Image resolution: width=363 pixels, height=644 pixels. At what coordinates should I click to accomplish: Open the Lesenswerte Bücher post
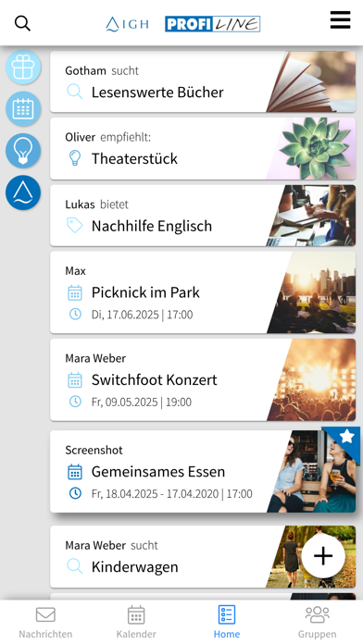click(x=203, y=81)
